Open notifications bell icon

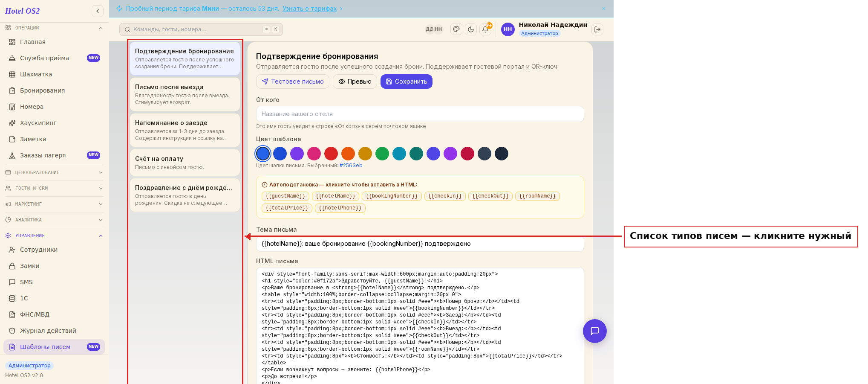[485, 29]
